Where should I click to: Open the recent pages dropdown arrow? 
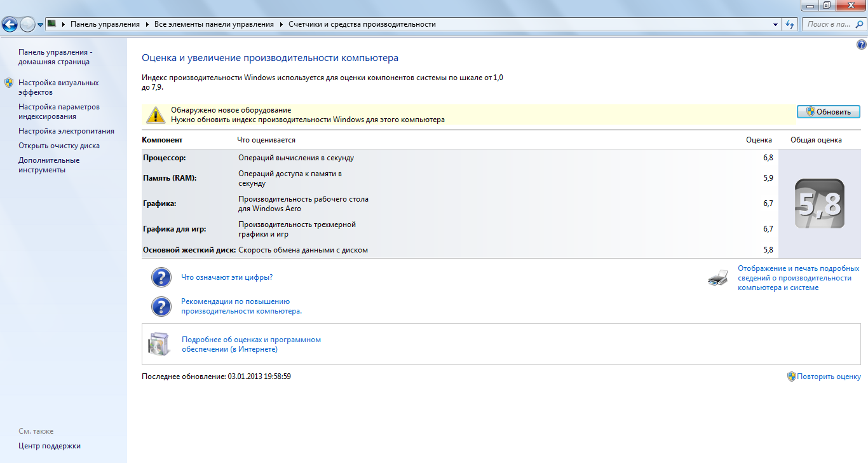[x=41, y=25]
